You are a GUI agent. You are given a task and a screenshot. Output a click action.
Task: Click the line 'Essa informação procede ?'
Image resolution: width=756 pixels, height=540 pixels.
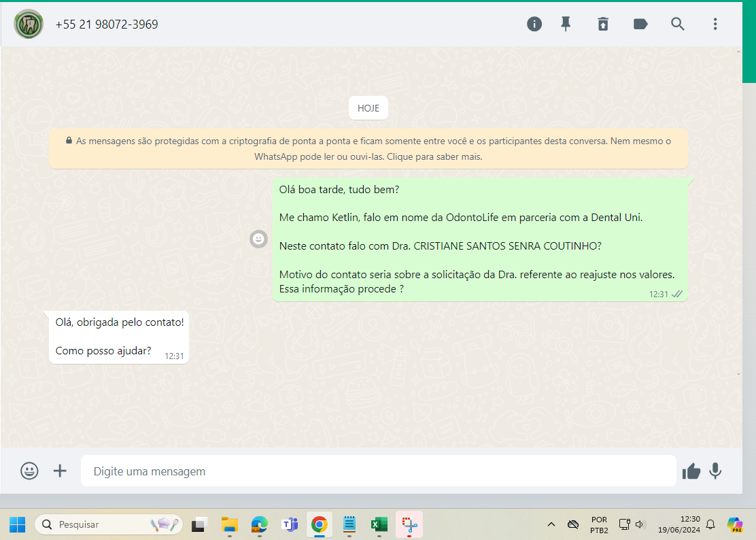pyautogui.click(x=341, y=289)
